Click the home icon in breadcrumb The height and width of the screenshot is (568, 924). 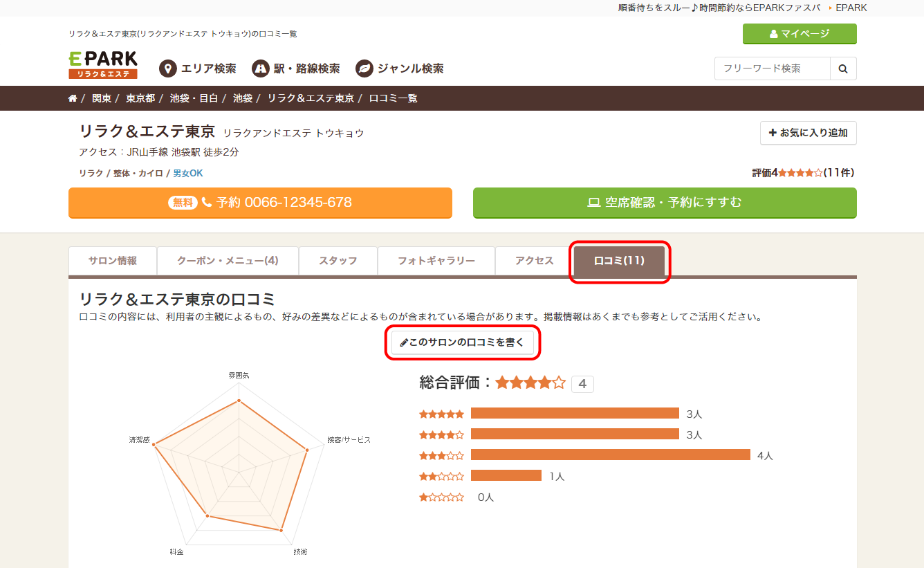point(73,98)
